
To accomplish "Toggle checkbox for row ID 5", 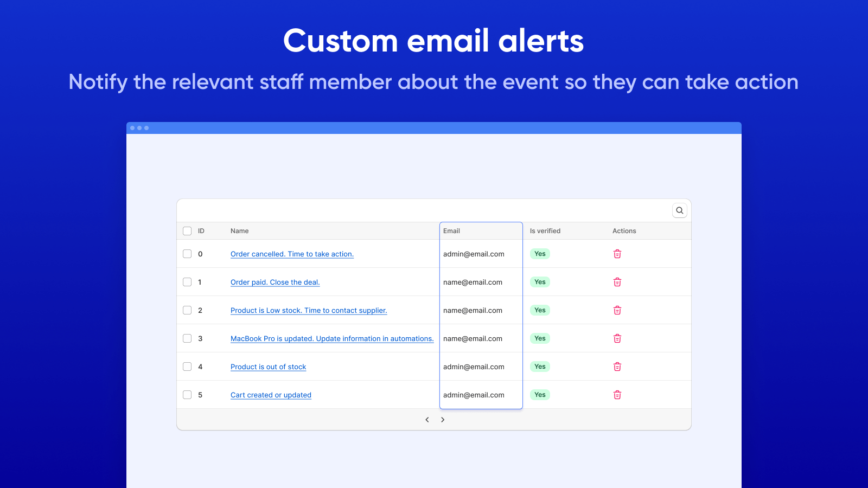I will tap(187, 395).
